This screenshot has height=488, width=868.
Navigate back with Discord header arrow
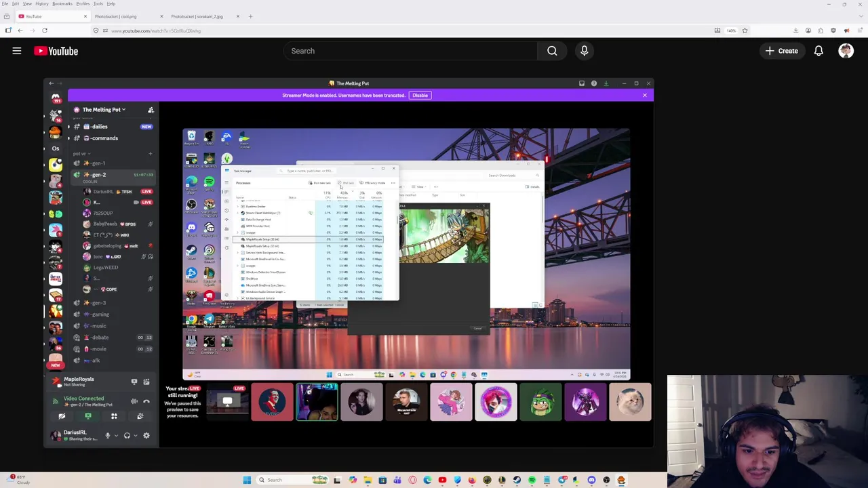point(51,83)
